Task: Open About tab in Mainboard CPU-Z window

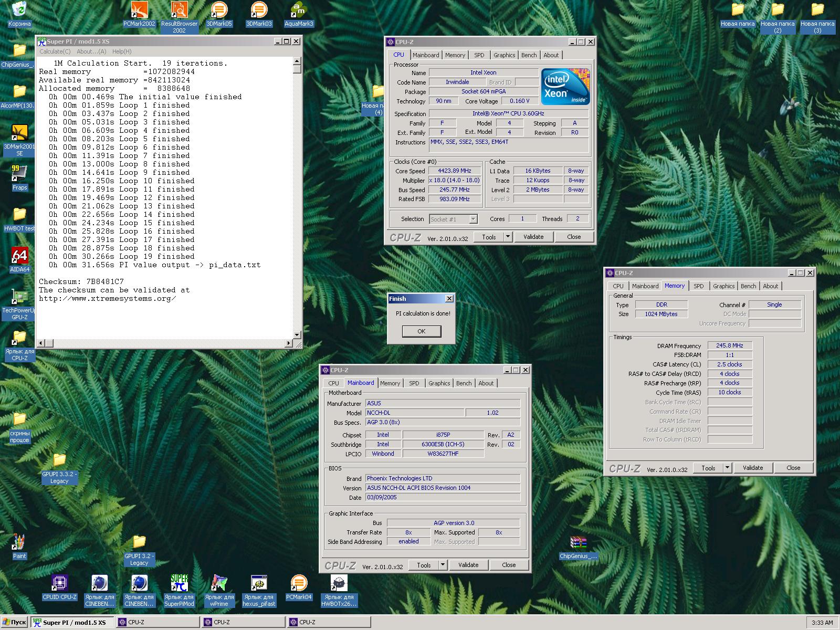Action: tap(486, 383)
